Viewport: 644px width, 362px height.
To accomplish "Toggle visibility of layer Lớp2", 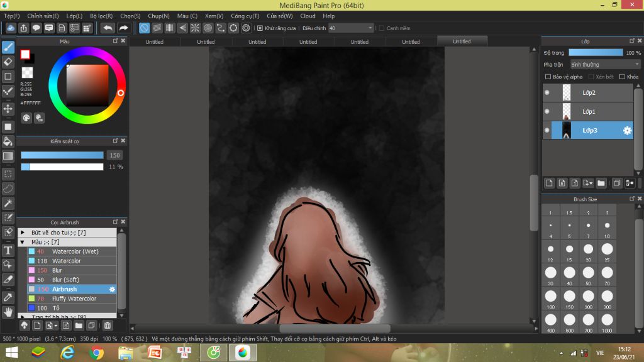I will point(547,93).
